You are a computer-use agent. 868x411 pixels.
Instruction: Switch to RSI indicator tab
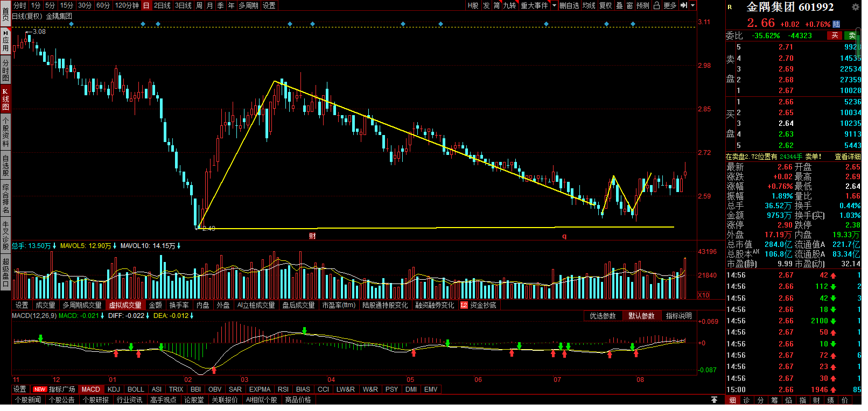tap(283, 389)
